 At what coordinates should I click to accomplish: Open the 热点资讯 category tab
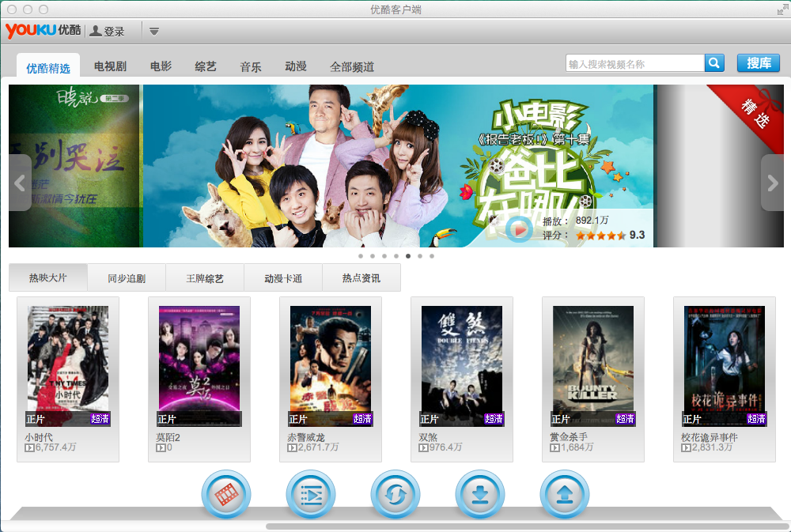[x=361, y=277]
